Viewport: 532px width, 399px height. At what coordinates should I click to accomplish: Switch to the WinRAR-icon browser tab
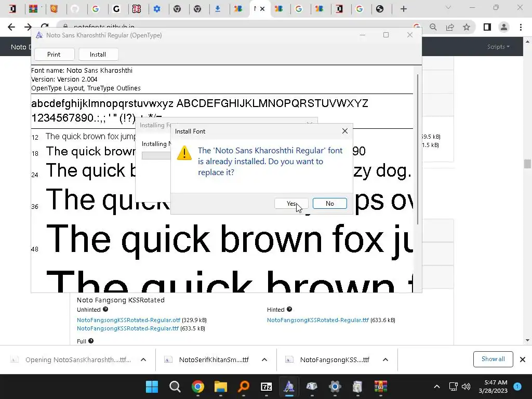[x=33, y=9]
